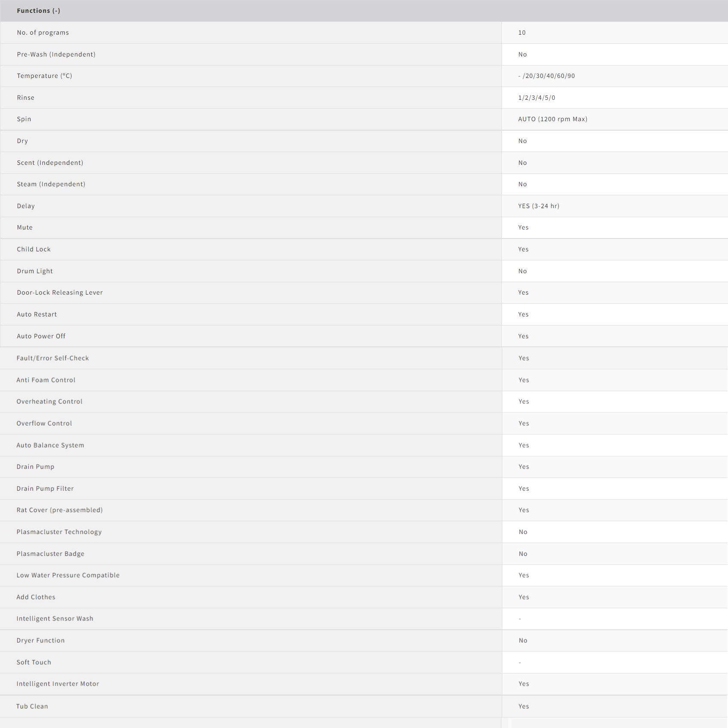Collapse the Functions (-) section header
728x728 pixels.
tap(39, 11)
